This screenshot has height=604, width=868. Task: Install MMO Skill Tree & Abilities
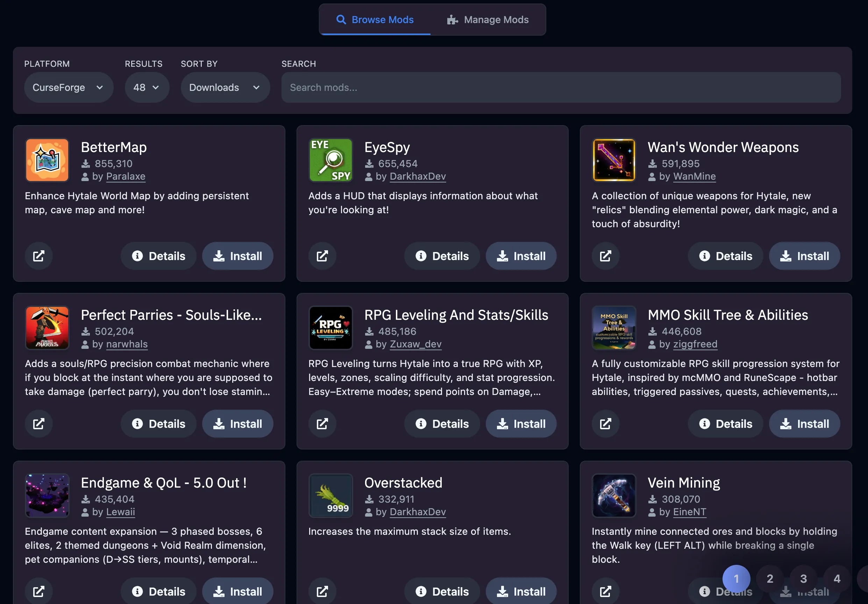coord(804,423)
